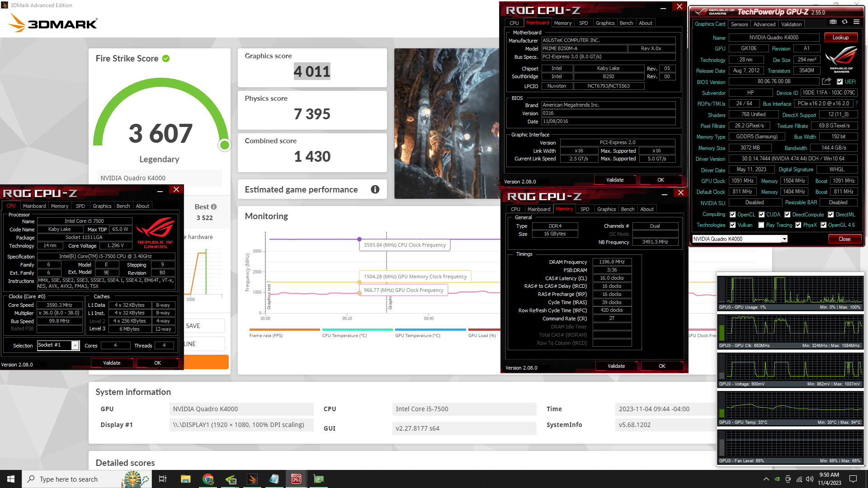Screen dimensions: 868x488
Task: Click Validate in the mainboard CPU-Z window
Action: (x=614, y=180)
